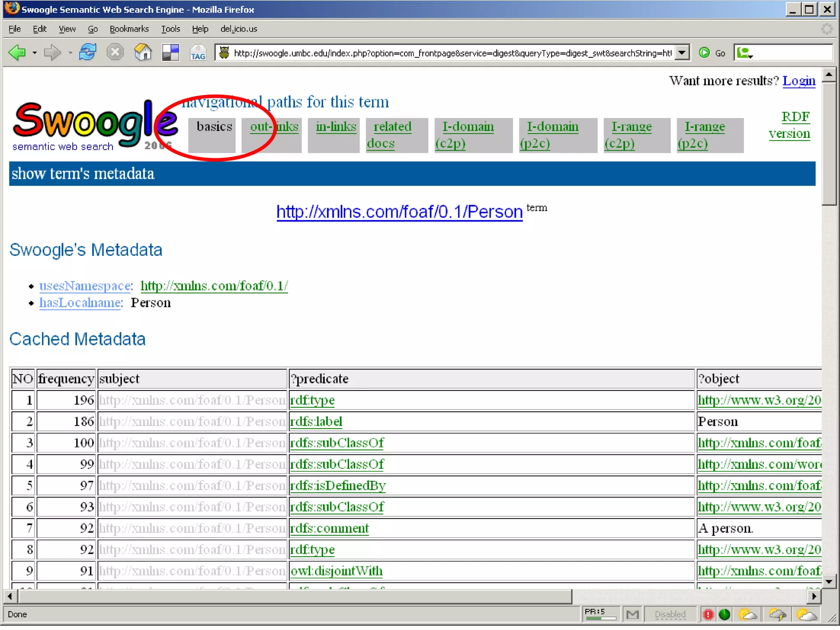The height and width of the screenshot is (630, 840).
Task: Click the del.icio.us bookmarks icon
Action: [x=170, y=52]
